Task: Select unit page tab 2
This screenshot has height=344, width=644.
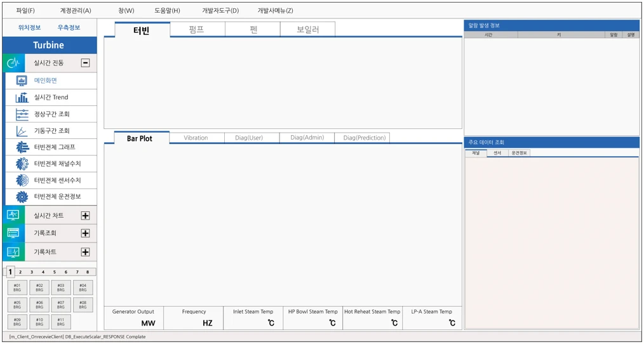Action: click(20, 272)
